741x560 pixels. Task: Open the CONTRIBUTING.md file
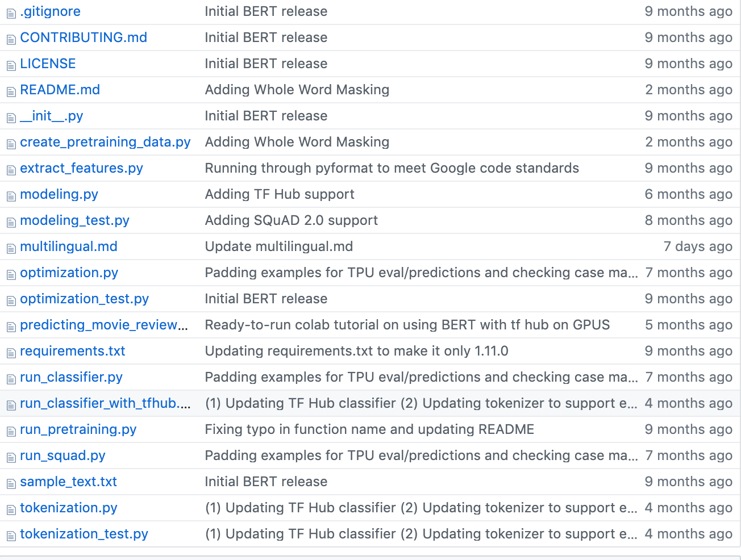84,37
